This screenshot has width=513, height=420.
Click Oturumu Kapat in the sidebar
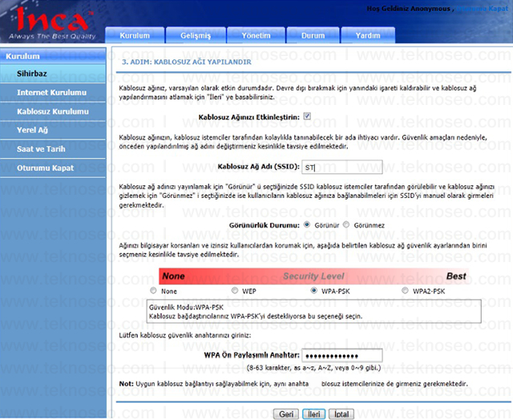tap(53, 168)
